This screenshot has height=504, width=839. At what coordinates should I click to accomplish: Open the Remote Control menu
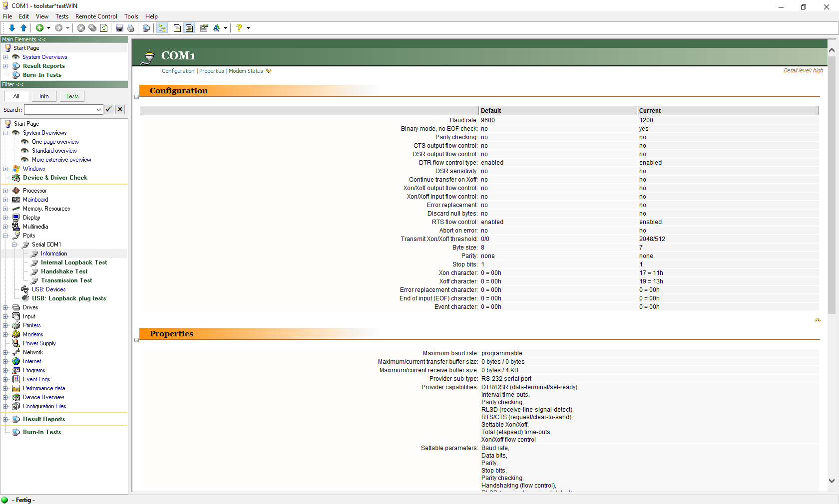coord(96,16)
